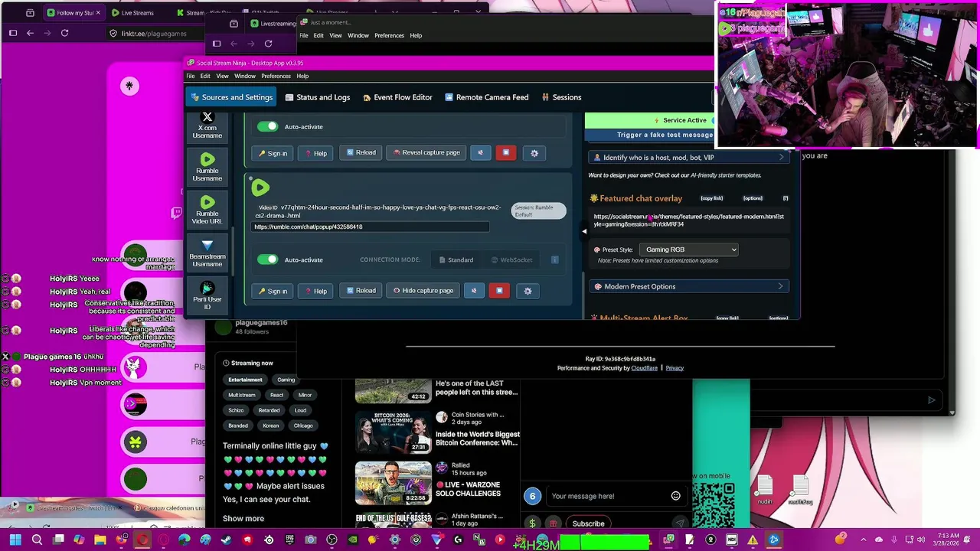This screenshot has height=551, width=980.
Task: Open gear settings beside Hide capture page
Action: (x=528, y=291)
